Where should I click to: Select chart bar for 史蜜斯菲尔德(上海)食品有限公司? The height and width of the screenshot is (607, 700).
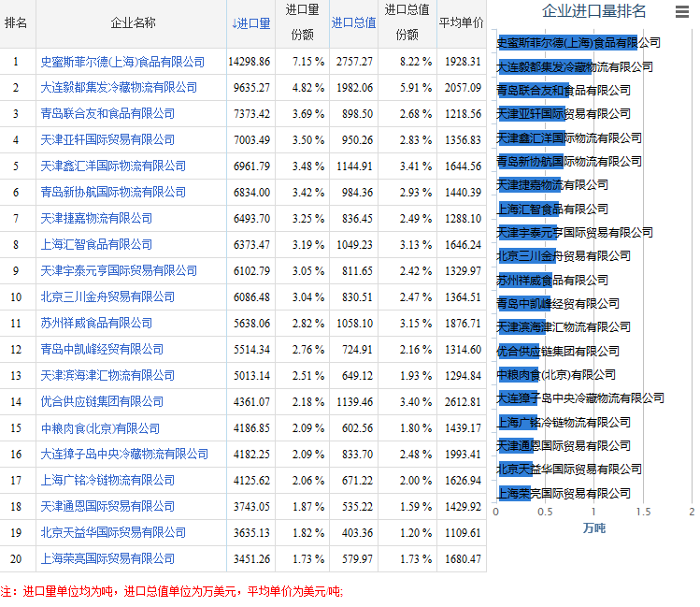(x=567, y=42)
